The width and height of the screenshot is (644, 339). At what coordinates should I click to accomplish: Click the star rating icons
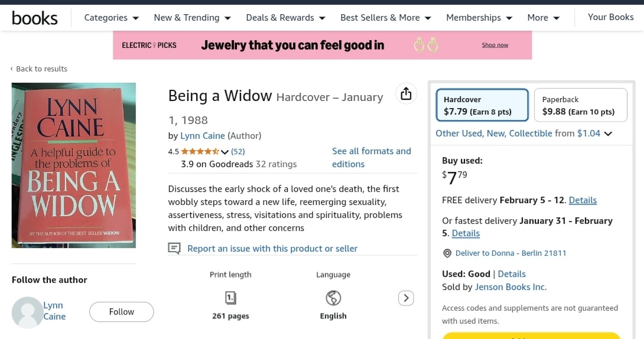click(200, 151)
